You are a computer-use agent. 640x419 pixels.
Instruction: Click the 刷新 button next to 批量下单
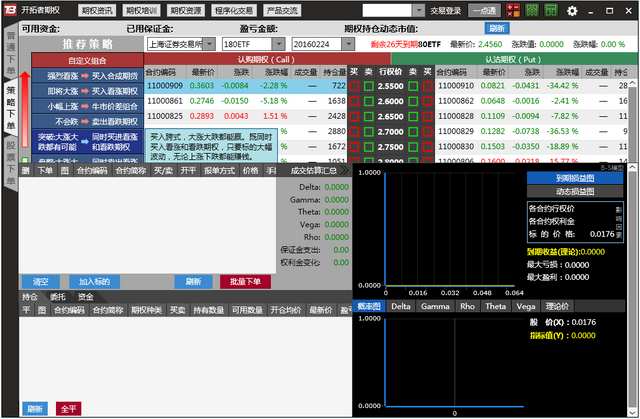click(x=193, y=282)
